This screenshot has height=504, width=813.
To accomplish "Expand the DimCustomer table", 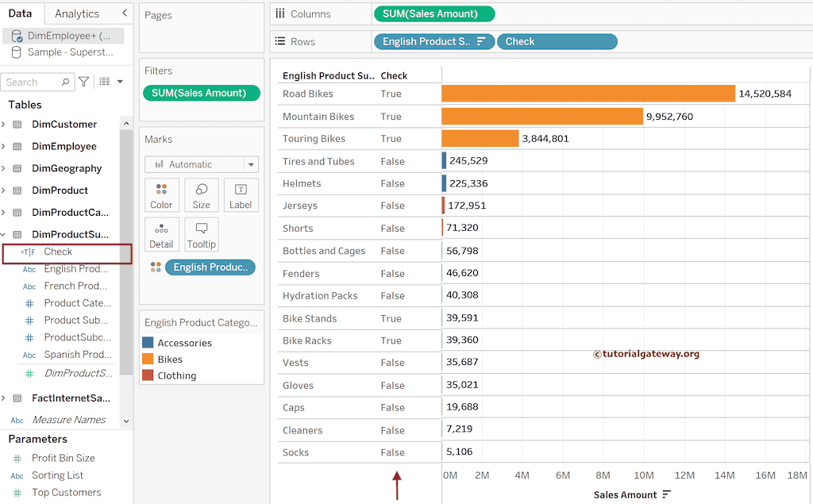I will pyautogui.click(x=8, y=124).
